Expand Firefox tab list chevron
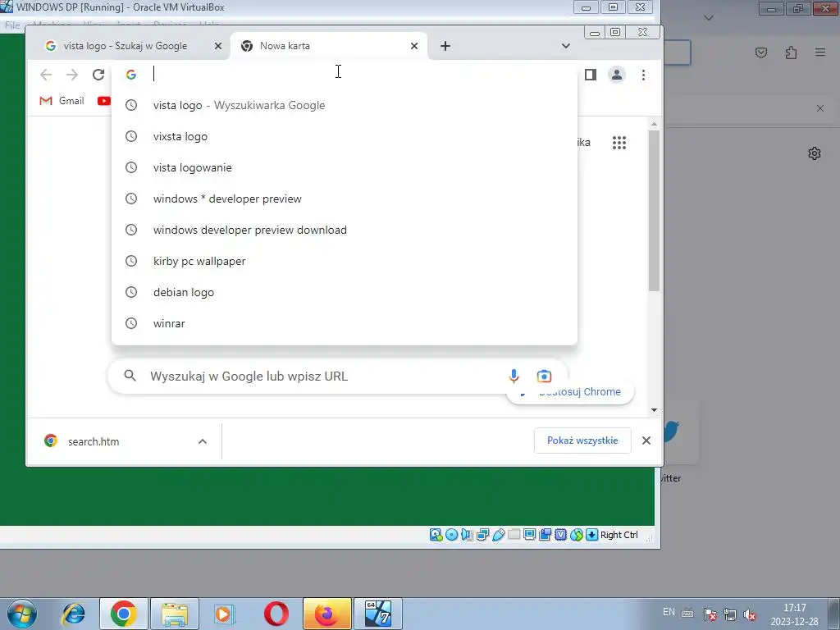 pos(708,18)
